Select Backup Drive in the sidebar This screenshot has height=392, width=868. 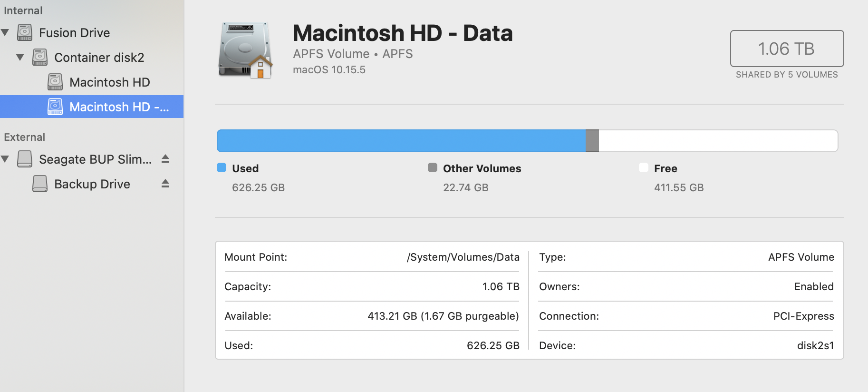pos(92,184)
